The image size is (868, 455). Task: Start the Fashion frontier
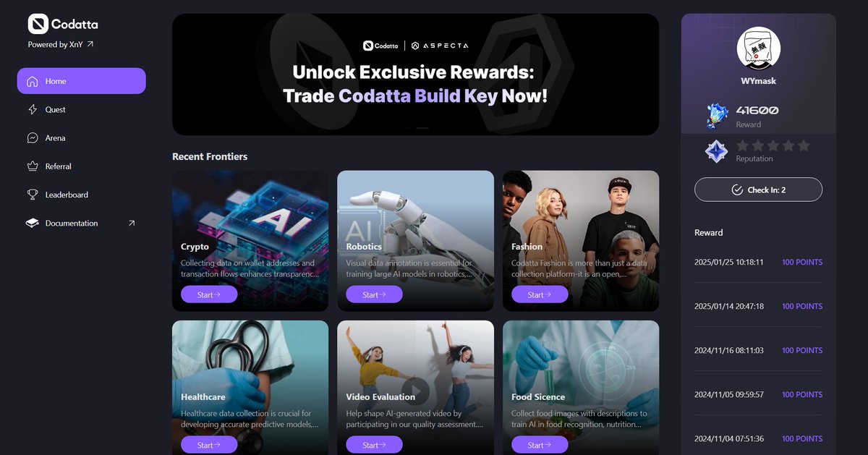tap(540, 294)
